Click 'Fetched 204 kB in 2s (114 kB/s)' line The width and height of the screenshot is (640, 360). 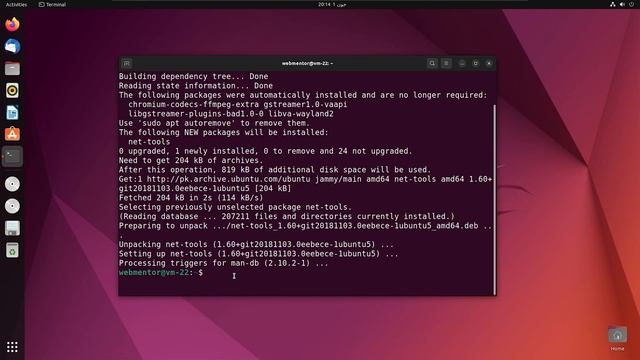pyautogui.click(x=191, y=198)
